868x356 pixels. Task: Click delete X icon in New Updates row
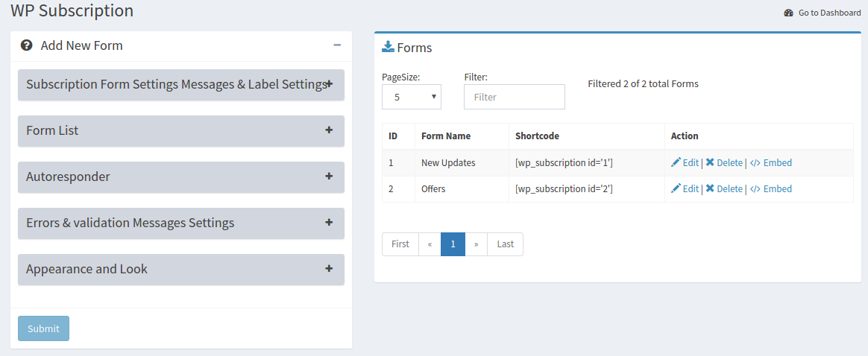click(710, 162)
